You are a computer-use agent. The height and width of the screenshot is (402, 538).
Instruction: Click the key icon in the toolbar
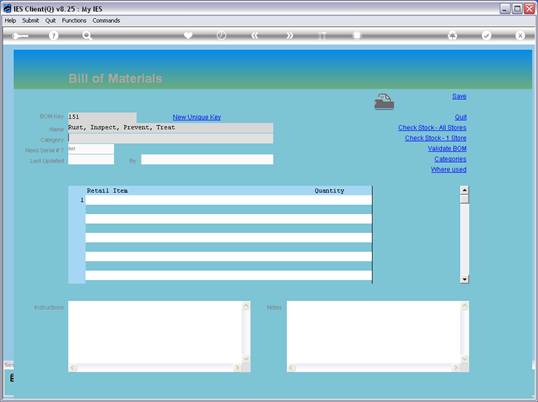click(20, 36)
